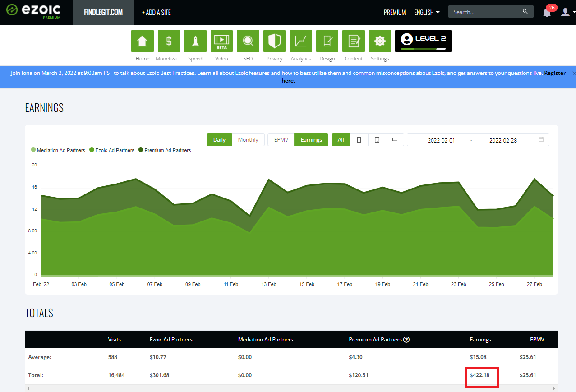
Task: Toggle Ezoic Ad Partners legend series
Action: (x=112, y=150)
